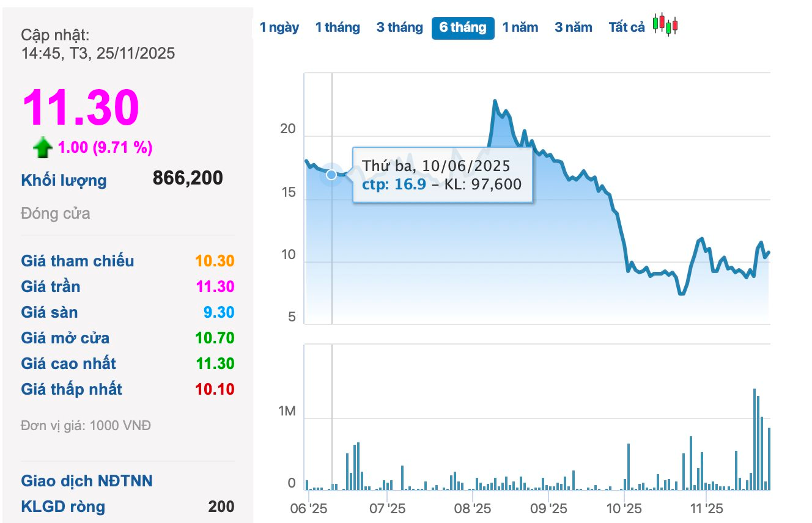Choose the active 6 tháng tab
Image resolution: width=812 pixels, height=523 pixels.
click(463, 27)
